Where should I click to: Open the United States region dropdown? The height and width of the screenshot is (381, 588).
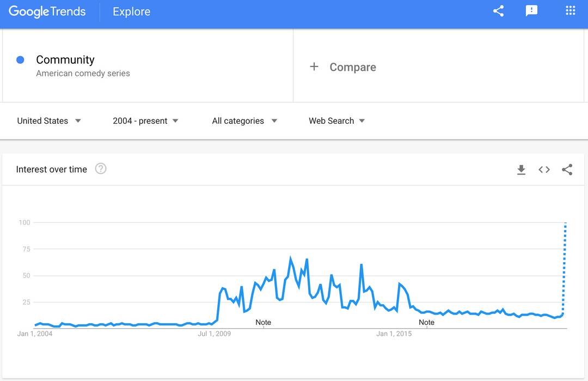(49, 120)
